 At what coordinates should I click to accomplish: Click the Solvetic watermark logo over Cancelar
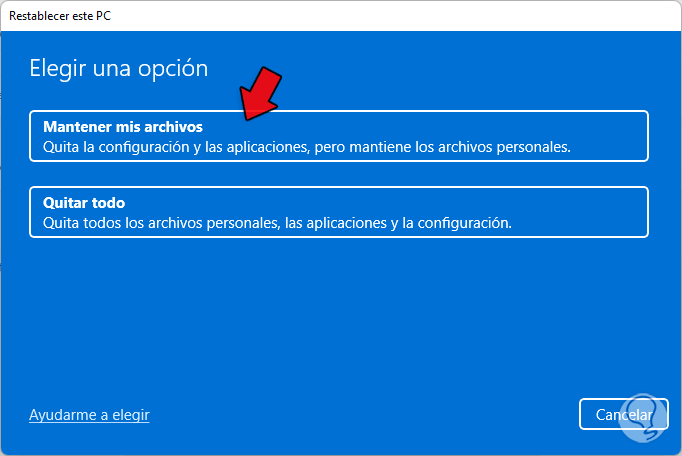pos(644,416)
